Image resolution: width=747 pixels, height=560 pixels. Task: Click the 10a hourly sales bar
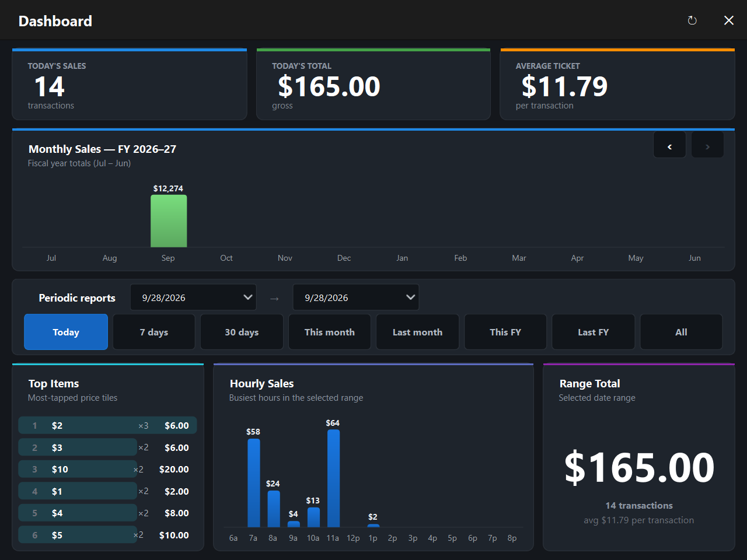313,517
